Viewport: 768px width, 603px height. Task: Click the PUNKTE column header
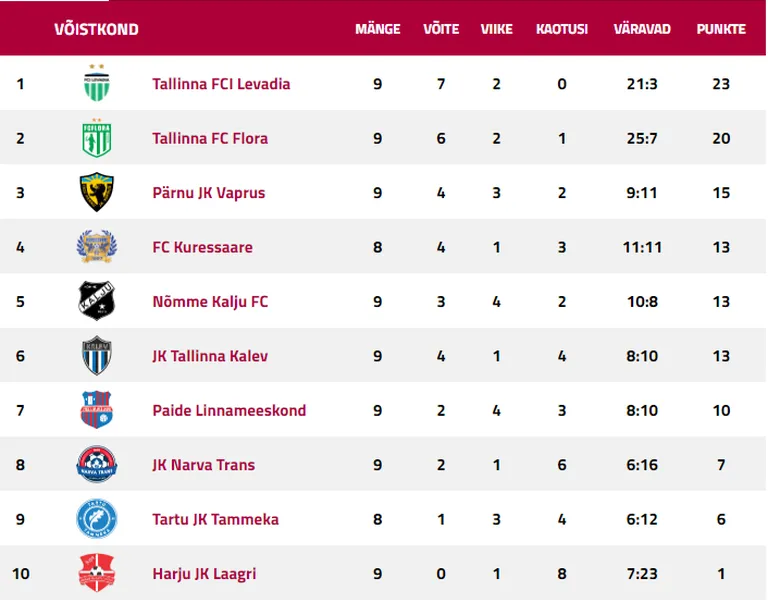click(x=721, y=29)
